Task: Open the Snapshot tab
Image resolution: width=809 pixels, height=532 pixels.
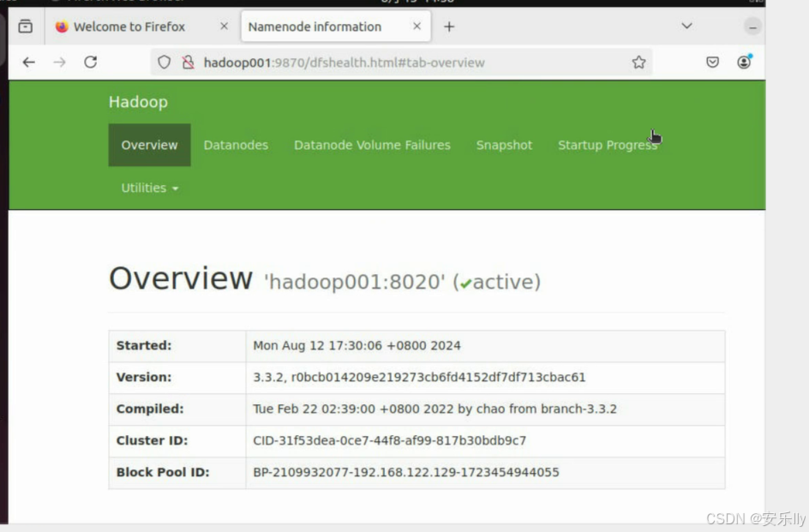Action: click(x=504, y=145)
